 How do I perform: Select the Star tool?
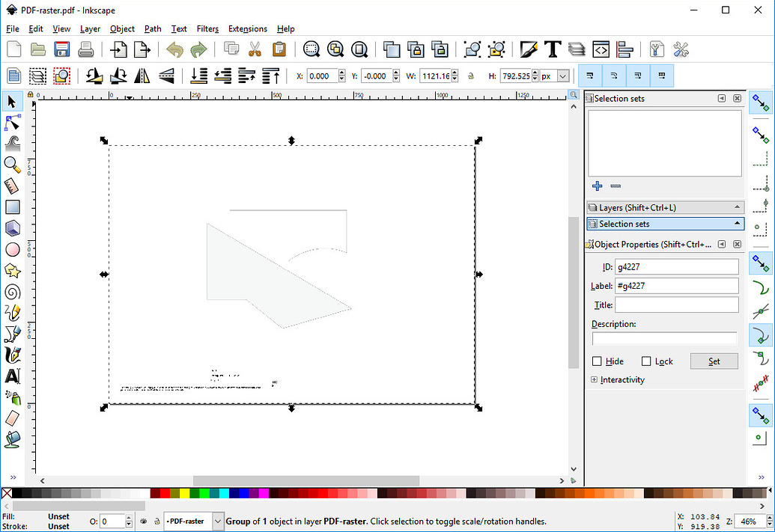12,270
